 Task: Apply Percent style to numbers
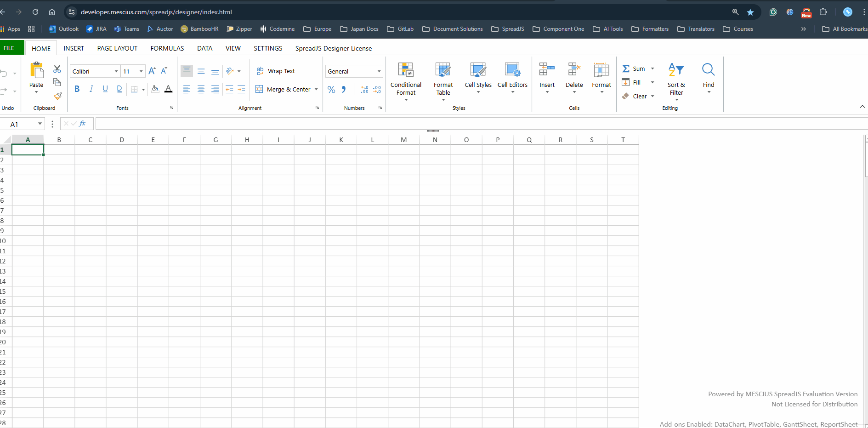[x=331, y=90]
